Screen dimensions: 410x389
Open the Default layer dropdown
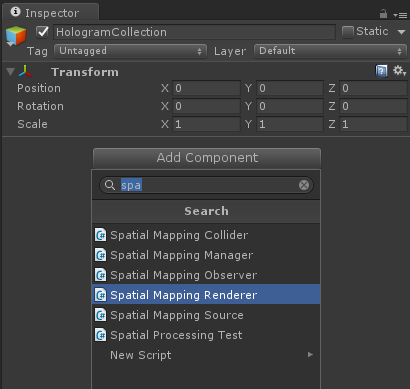tap(330, 51)
